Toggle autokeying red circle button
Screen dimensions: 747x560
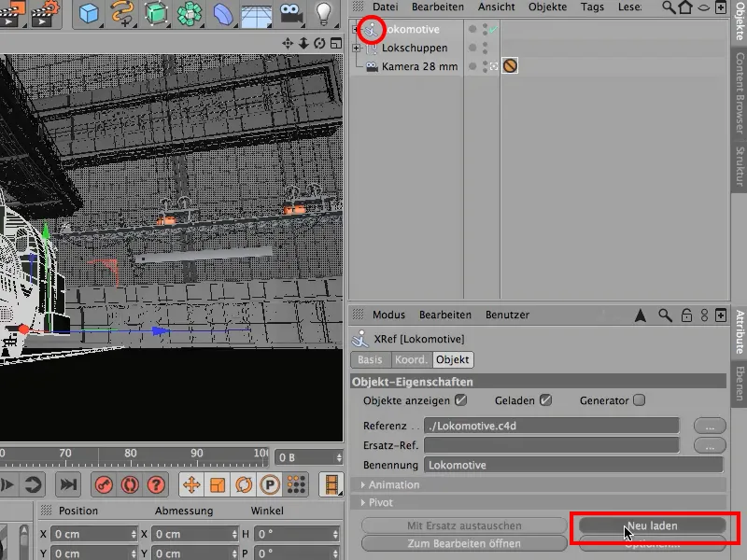(x=130, y=484)
